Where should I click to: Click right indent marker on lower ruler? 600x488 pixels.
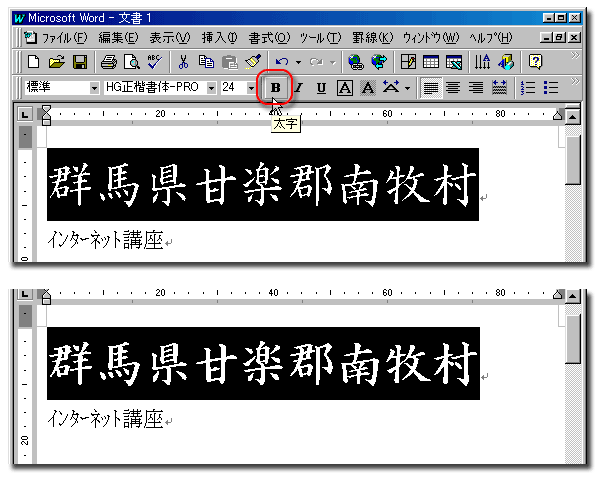click(x=558, y=294)
